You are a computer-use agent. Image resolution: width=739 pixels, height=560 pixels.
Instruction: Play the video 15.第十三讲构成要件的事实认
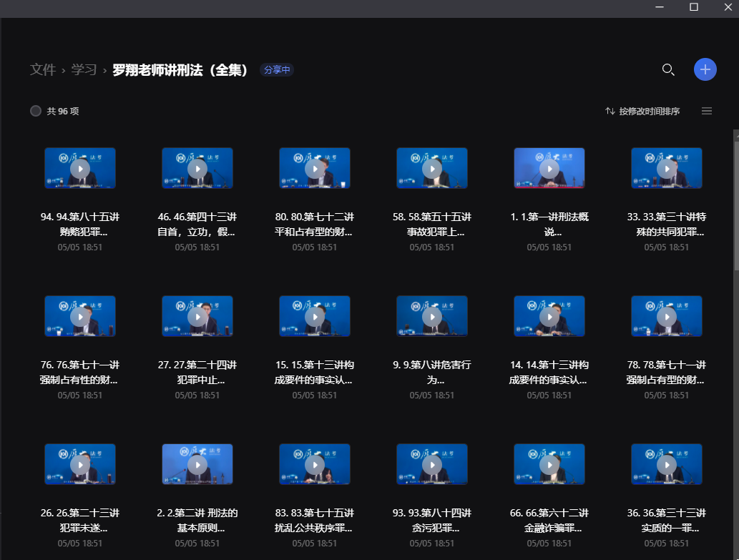[315, 316]
